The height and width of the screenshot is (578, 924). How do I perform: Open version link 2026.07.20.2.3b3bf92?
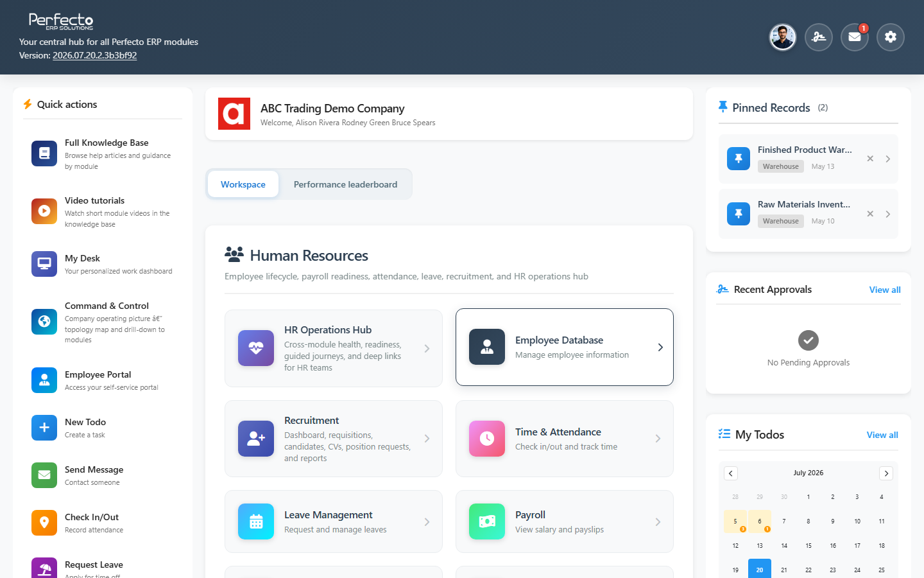(x=94, y=55)
